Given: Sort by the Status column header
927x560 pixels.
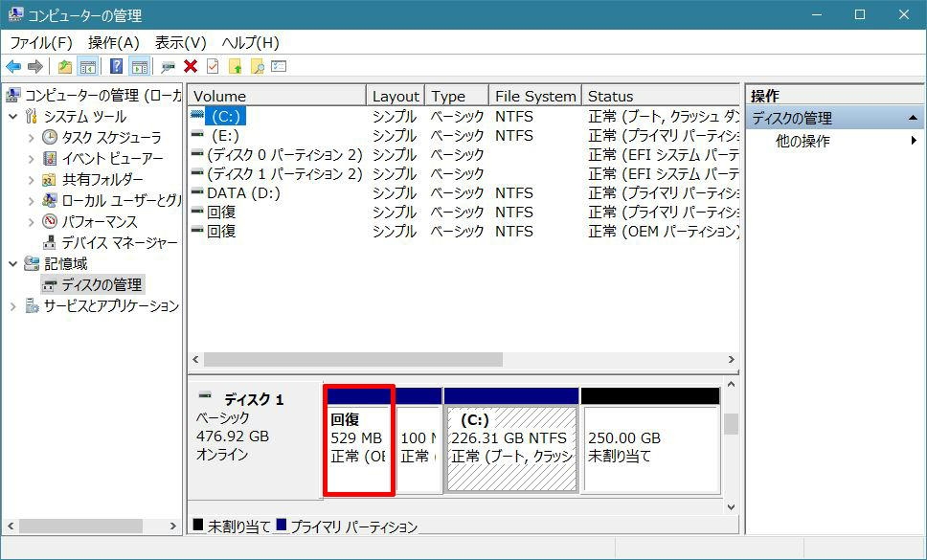Looking at the screenshot, I should (661, 97).
